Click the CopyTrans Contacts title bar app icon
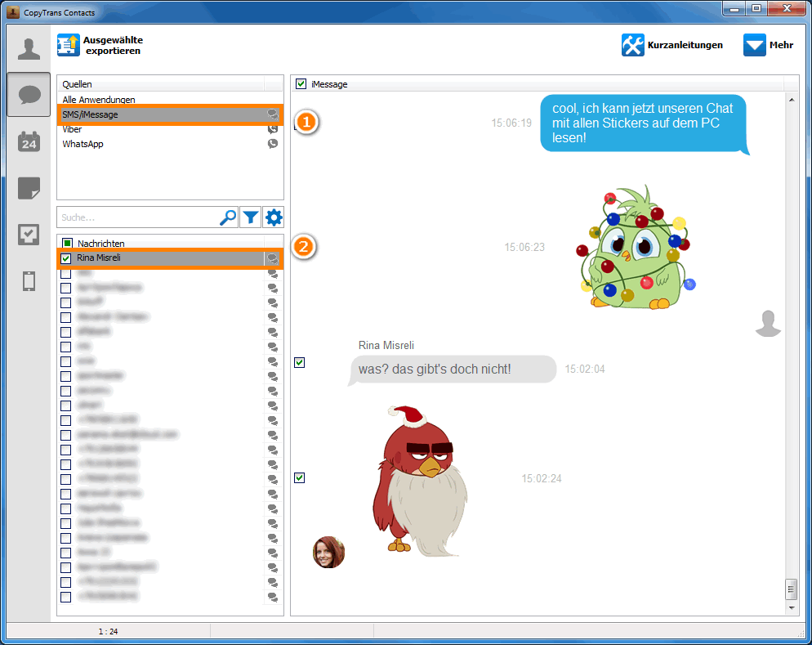Viewport: 812px width, 645px height. [x=13, y=12]
